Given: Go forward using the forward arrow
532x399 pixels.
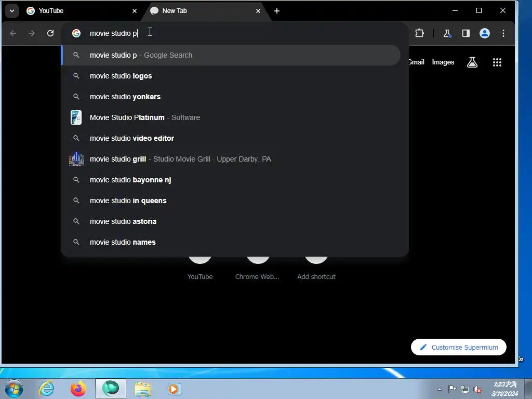Looking at the screenshot, I should pyautogui.click(x=32, y=33).
